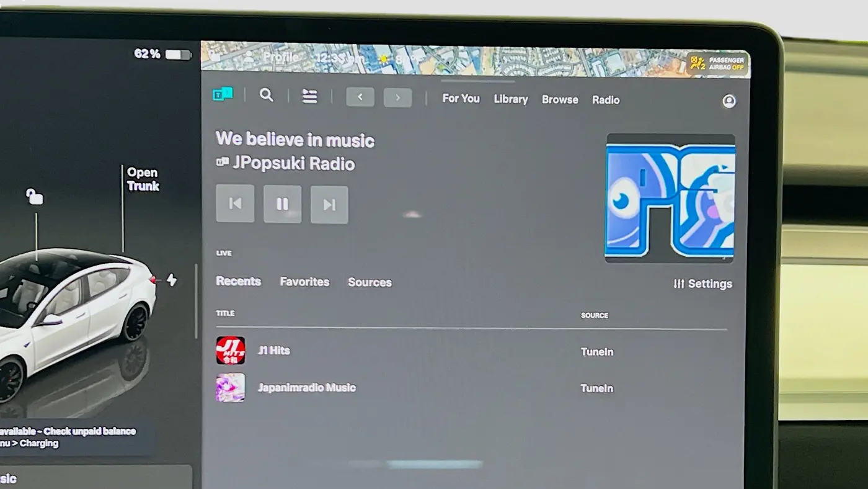Tap TuneIn source for J1 Hits
The image size is (868, 489).
(597, 352)
